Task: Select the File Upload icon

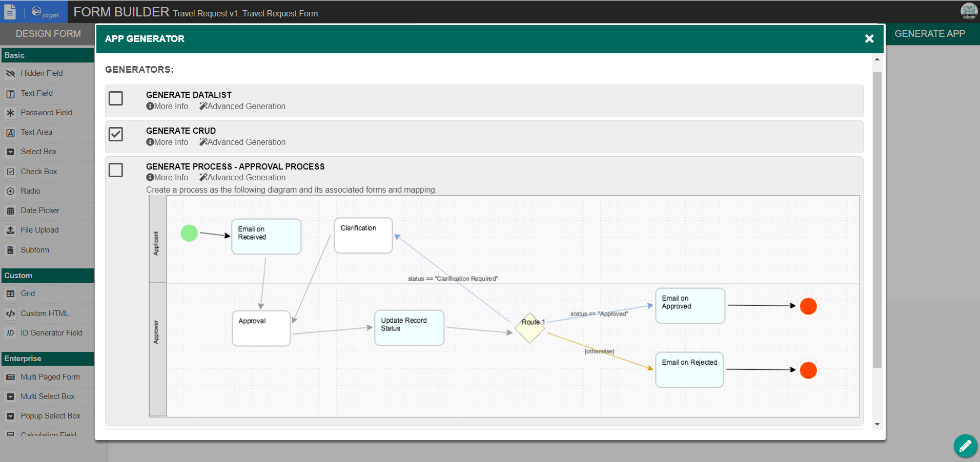Action: [10, 230]
